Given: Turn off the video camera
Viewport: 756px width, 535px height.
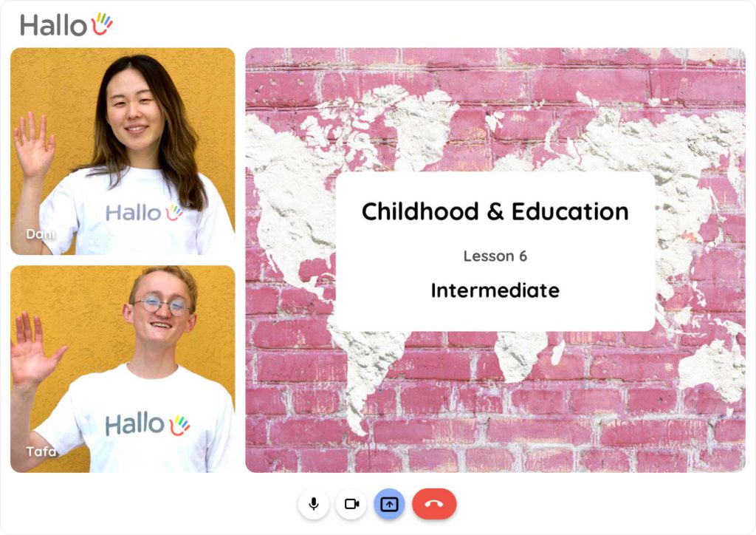Looking at the screenshot, I should point(351,504).
